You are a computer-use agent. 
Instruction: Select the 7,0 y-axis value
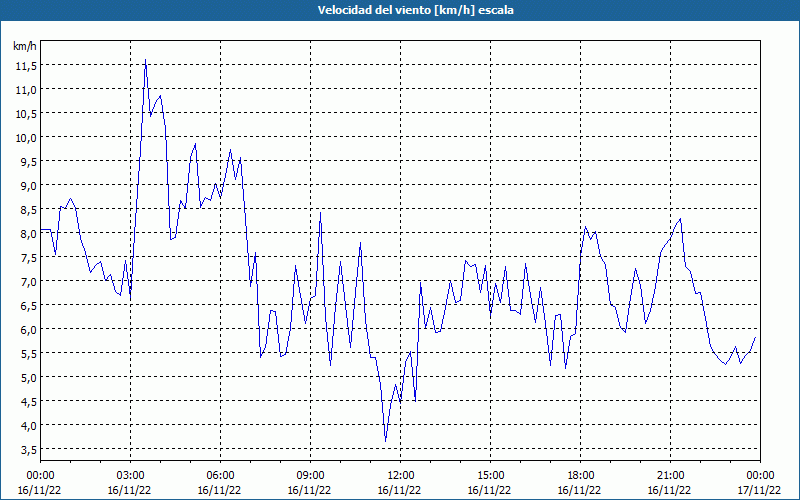click(28, 281)
